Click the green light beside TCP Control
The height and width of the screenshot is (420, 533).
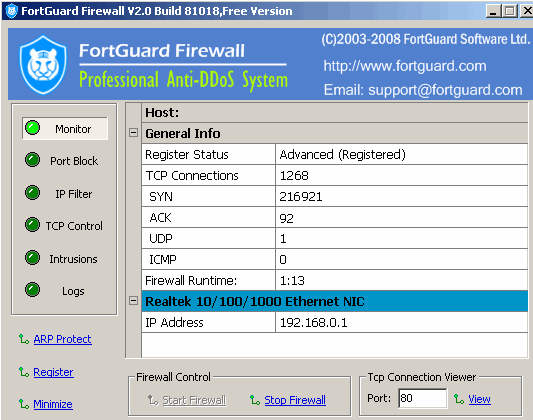coord(33,225)
